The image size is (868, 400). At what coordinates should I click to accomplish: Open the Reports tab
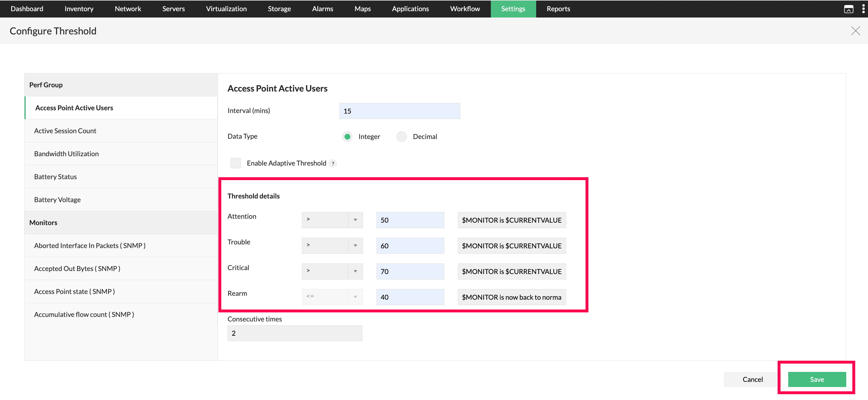tap(558, 9)
